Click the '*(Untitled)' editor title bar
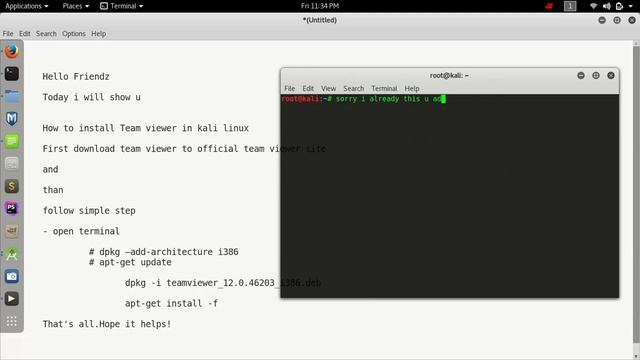The width and height of the screenshot is (640, 360). 320,20
